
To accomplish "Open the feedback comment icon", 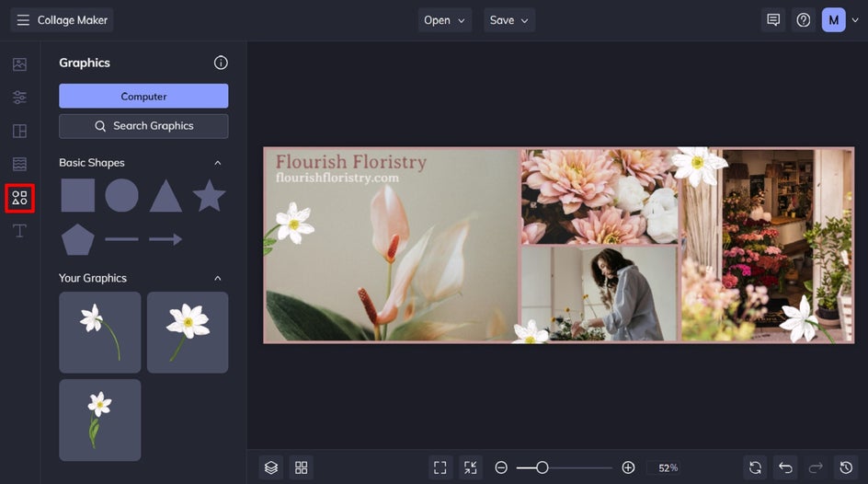I will pos(773,20).
